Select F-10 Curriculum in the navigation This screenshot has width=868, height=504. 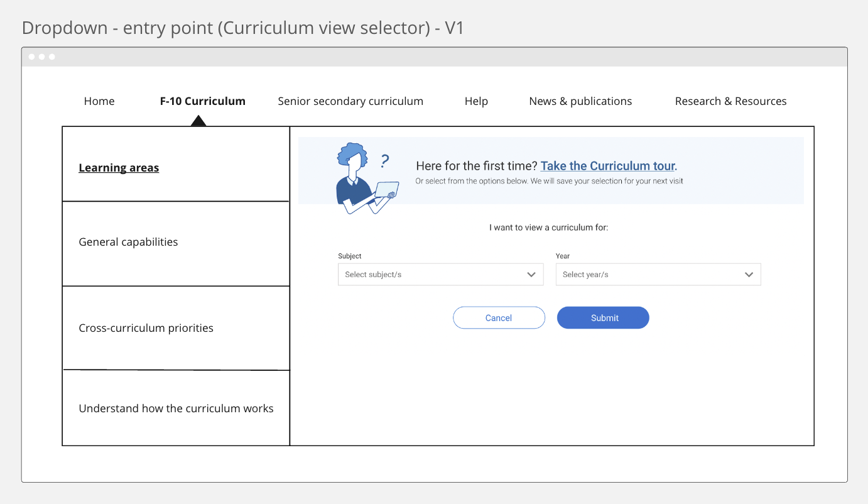click(202, 101)
